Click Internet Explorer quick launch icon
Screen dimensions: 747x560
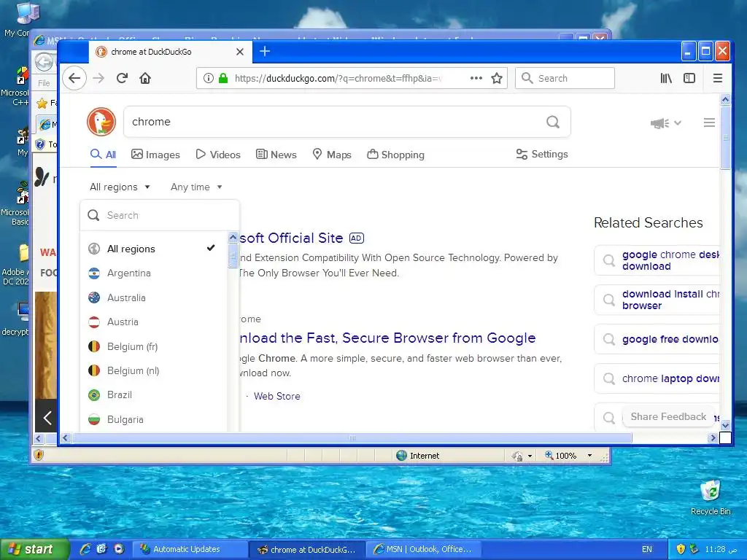pos(85,549)
